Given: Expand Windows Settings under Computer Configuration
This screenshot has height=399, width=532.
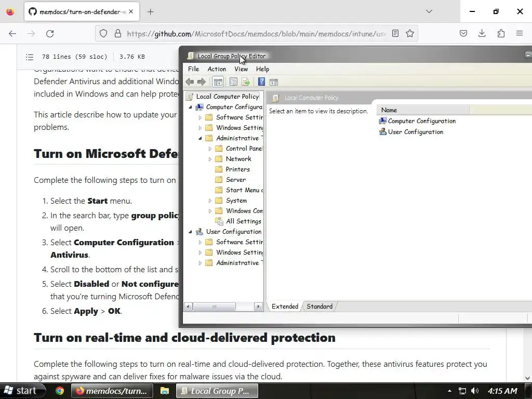Looking at the screenshot, I should 200,128.
